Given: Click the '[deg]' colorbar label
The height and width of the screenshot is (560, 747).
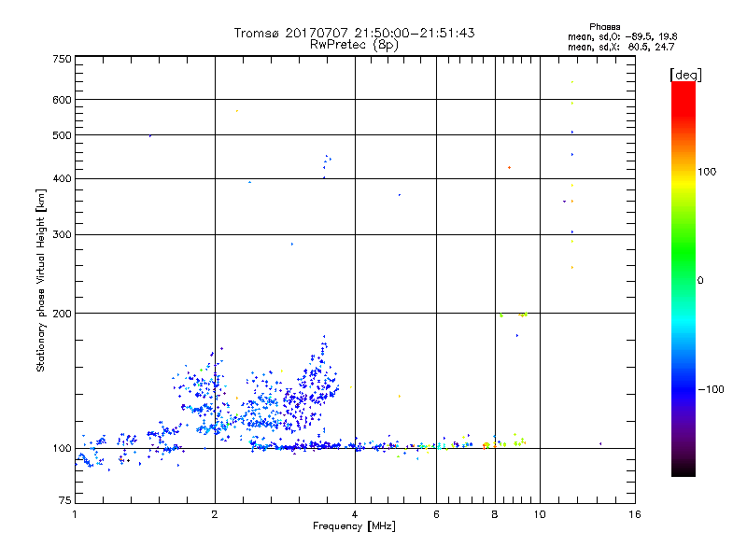Looking at the screenshot, I should click(685, 75).
